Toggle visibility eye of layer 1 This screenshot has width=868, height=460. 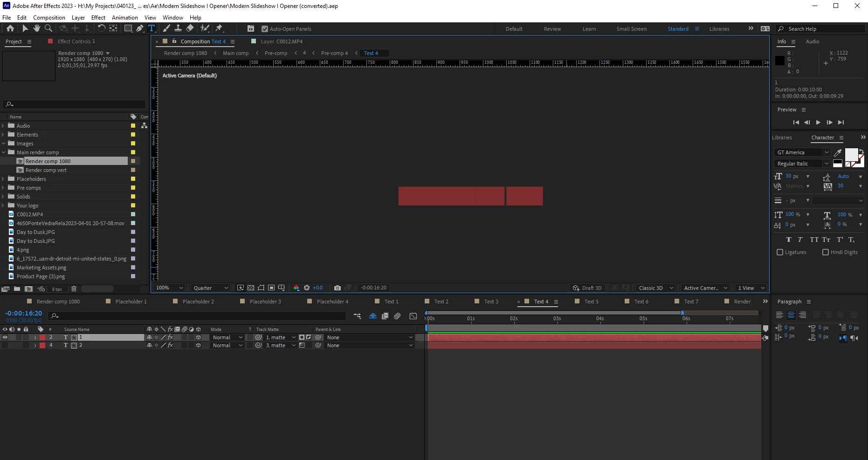point(5,337)
